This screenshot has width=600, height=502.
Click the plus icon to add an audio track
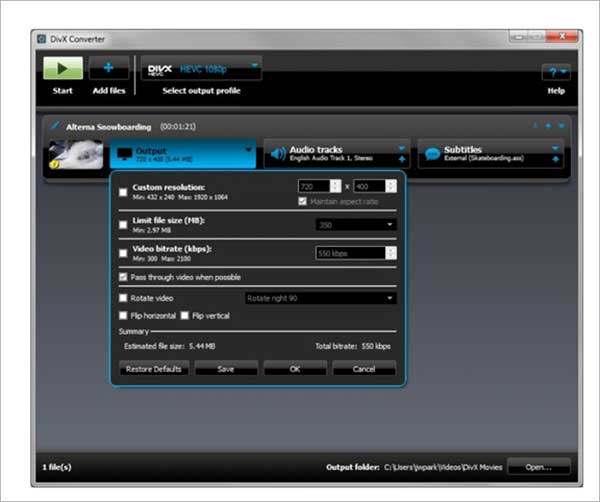coord(402,159)
